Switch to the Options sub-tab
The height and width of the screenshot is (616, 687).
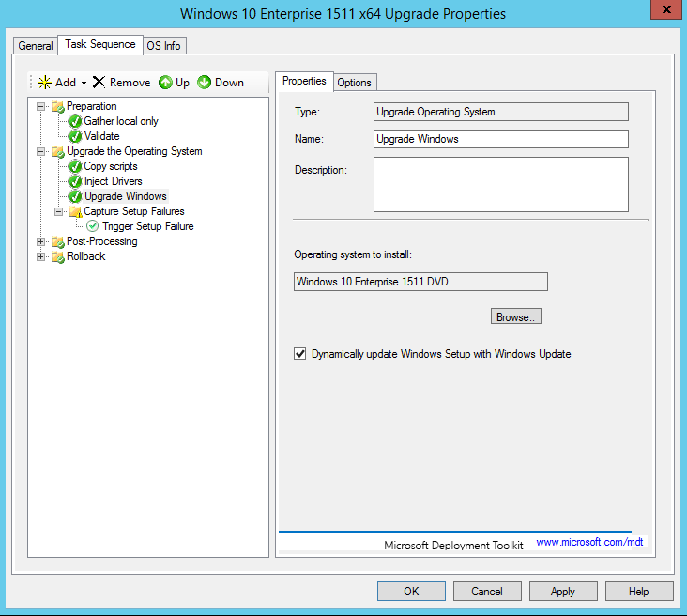pyautogui.click(x=354, y=83)
